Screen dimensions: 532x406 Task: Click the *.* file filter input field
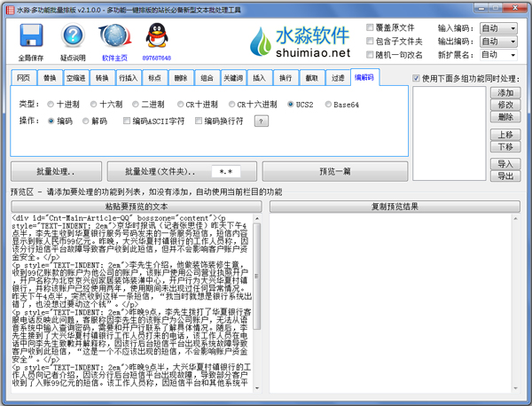click(229, 171)
